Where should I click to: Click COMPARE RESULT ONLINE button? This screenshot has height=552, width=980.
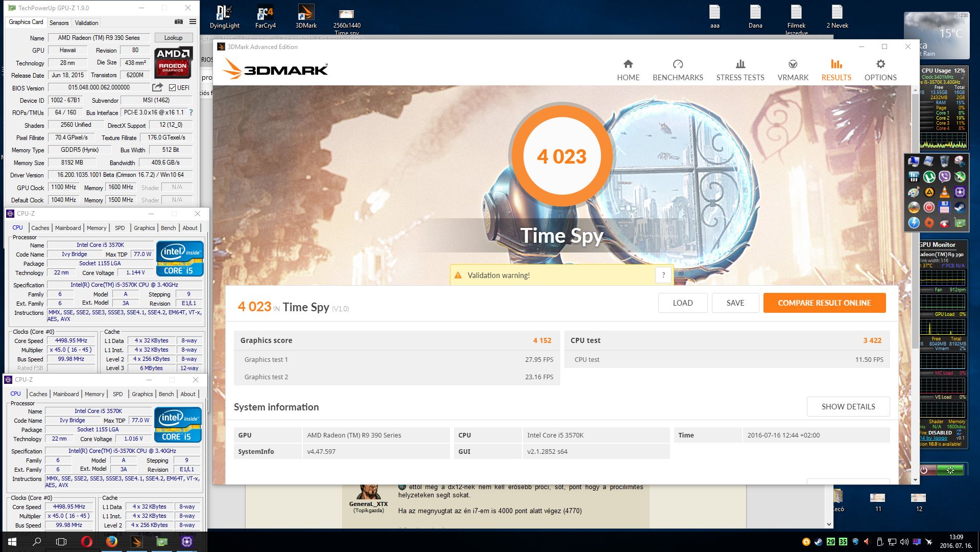click(824, 303)
